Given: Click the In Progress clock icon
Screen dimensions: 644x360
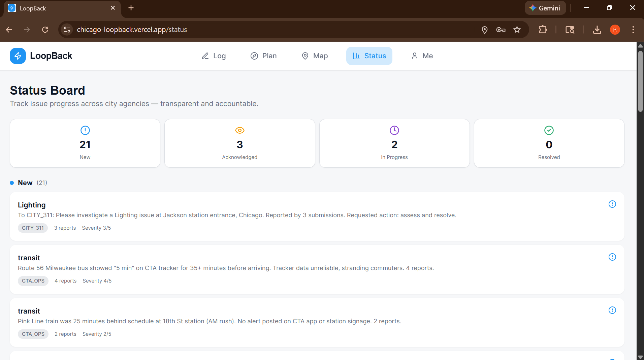Looking at the screenshot, I should tap(394, 130).
